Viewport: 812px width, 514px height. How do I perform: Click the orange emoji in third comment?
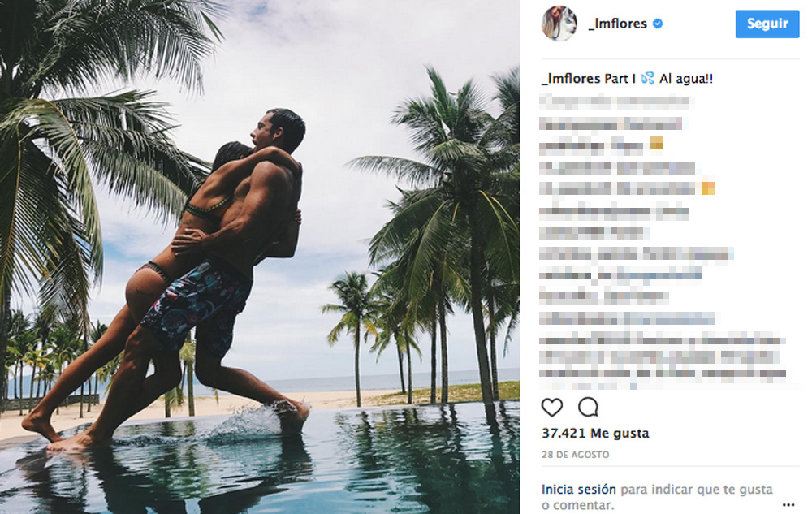pos(655,144)
